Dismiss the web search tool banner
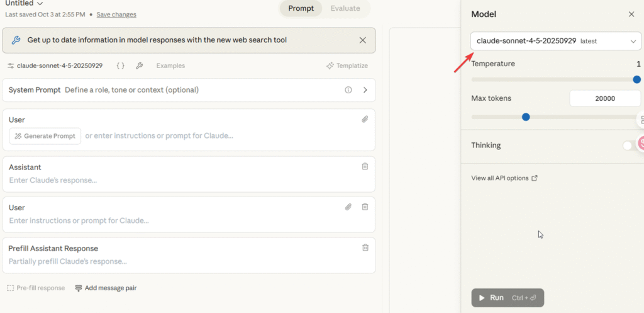This screenshot has width=644, height=313. click(x=362, y=40)
